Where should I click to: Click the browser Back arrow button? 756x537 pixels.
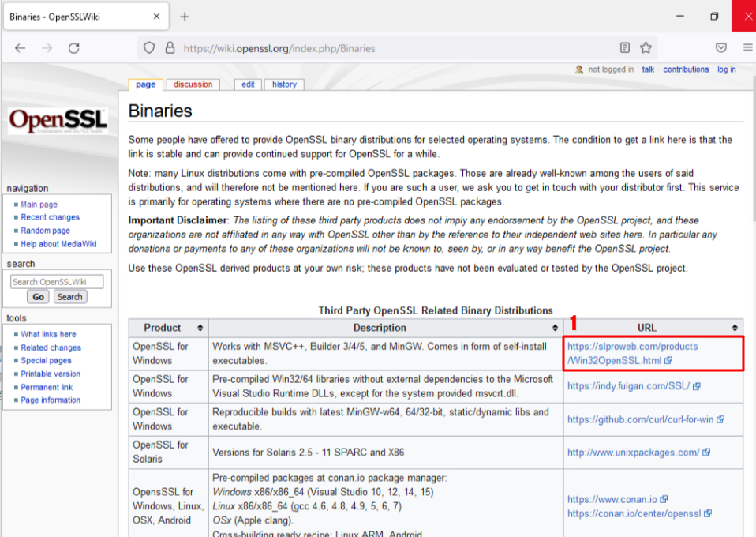(21, 48)
